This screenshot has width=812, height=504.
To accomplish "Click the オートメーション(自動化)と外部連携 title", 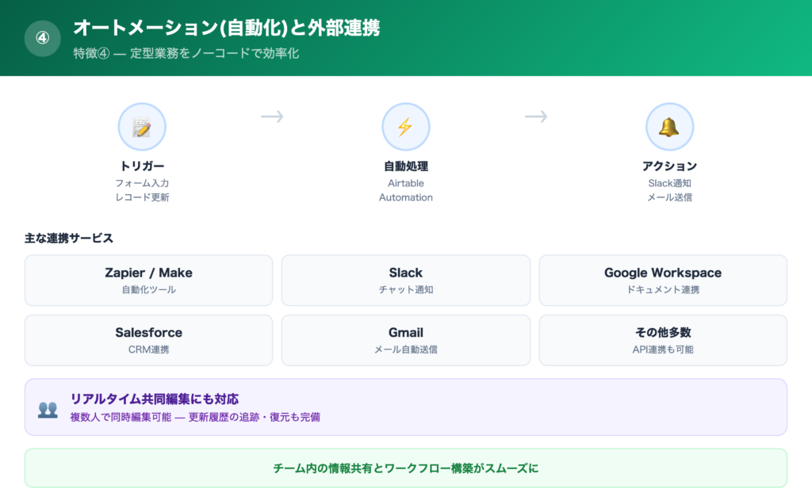I will tap(228, 29).
